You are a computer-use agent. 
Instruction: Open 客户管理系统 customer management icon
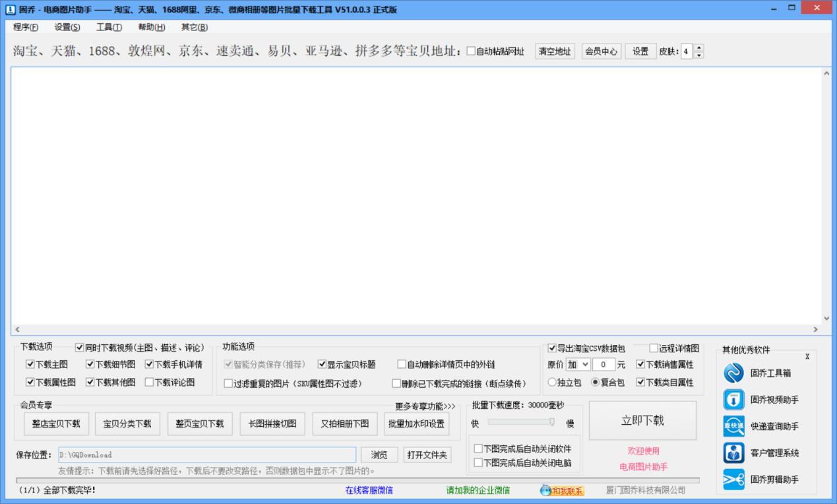[x=733, y=453]
